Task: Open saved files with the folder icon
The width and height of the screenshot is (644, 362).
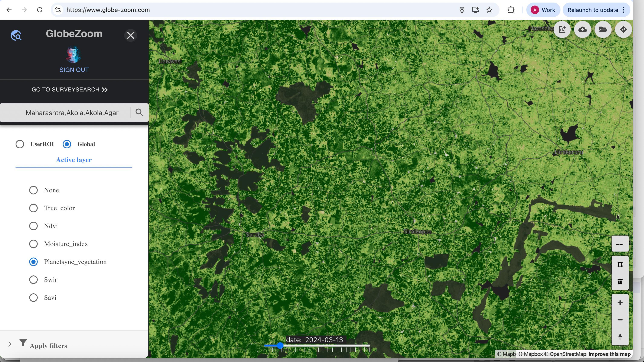Action: click(603, 29)
